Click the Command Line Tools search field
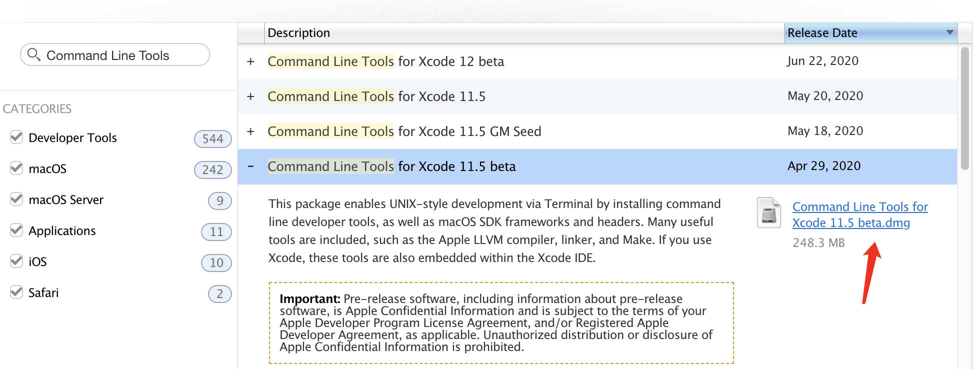 120,55
